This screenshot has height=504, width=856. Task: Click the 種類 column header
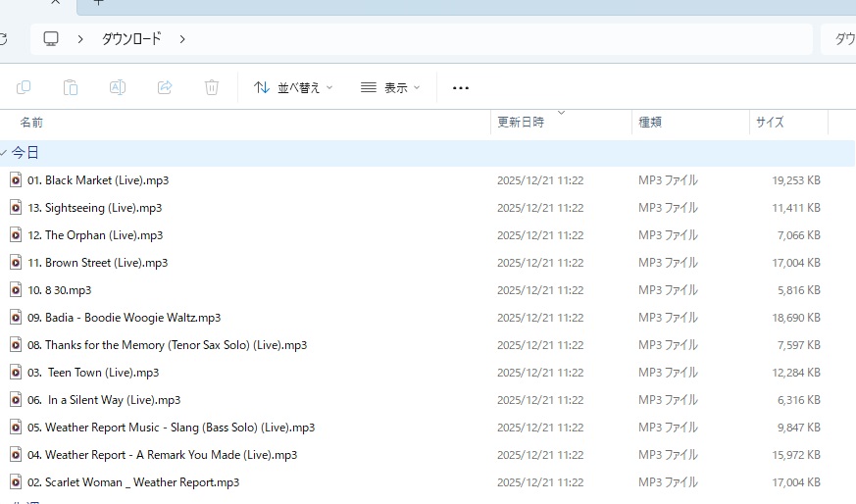pyautogui.click(x=650, y=123)
